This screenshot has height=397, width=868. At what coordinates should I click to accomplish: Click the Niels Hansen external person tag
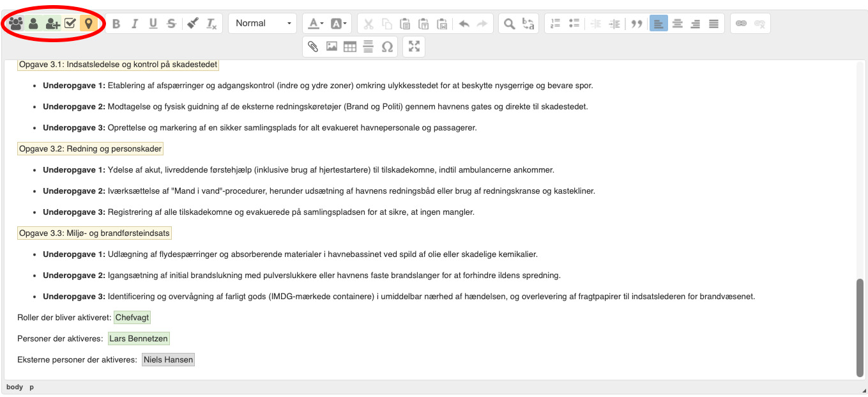point(168,360)
